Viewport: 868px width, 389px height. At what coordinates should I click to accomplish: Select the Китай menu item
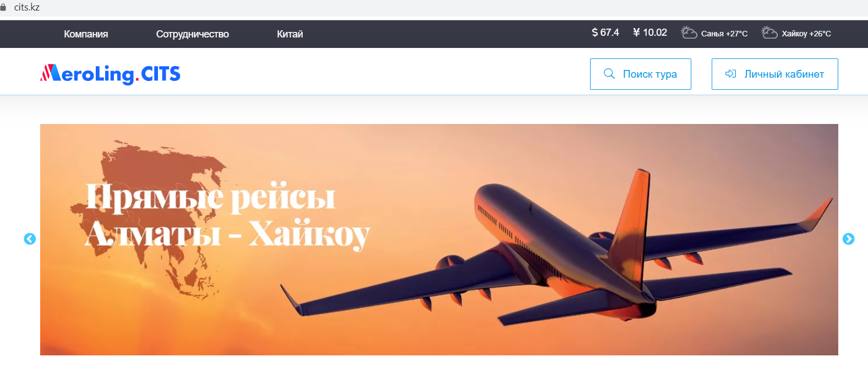tap(290, 34)
